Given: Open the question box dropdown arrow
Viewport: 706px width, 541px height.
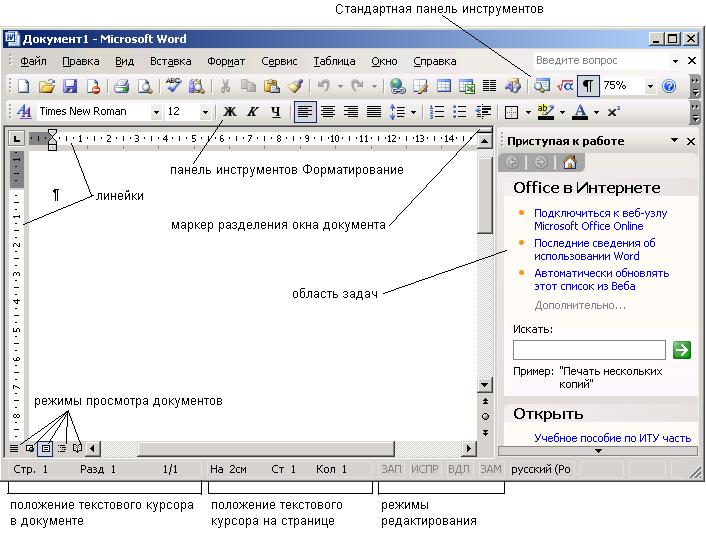Looking at the screenshot, I should click(x=675, y=61).
